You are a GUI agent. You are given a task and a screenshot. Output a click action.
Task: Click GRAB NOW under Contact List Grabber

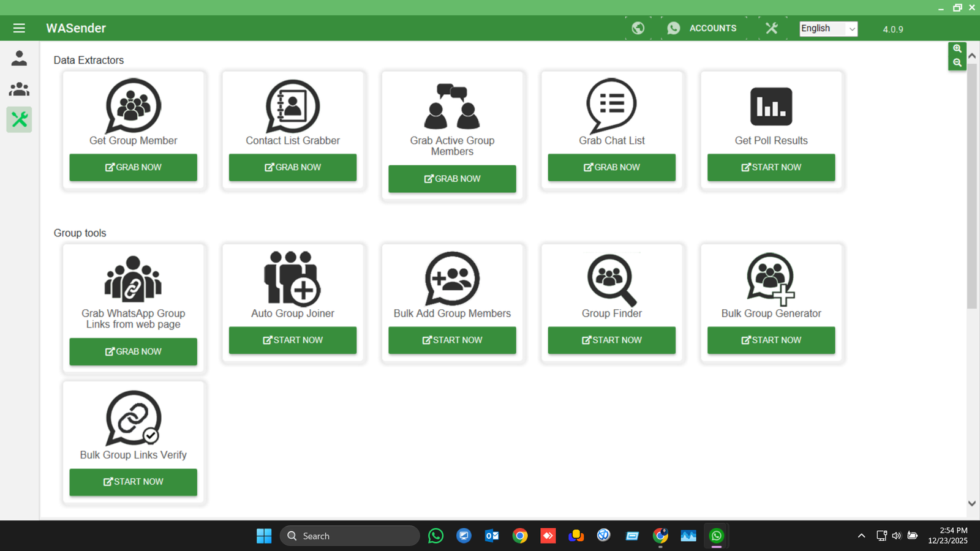point(292,167)
